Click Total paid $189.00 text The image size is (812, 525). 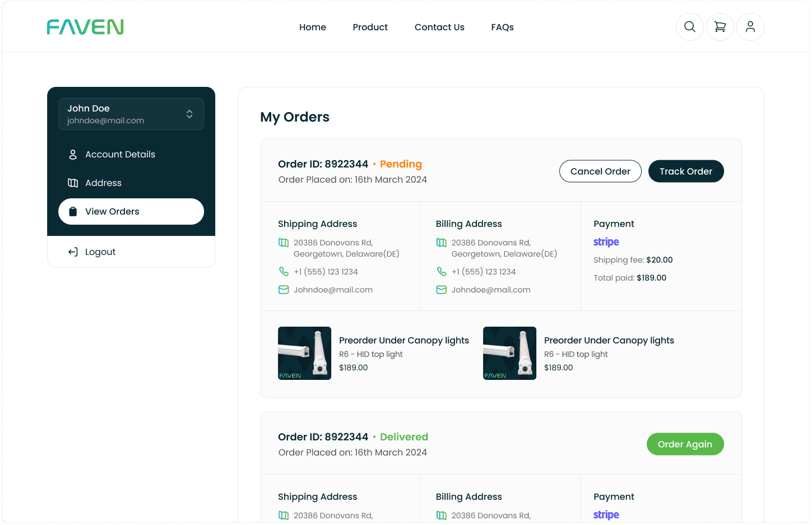(630, 278)
